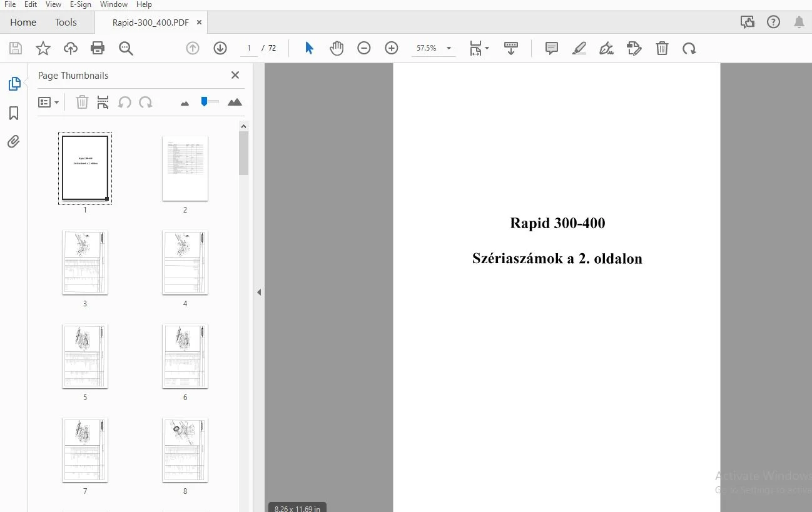Open the share review icon top right

click(x=748, y=22)
